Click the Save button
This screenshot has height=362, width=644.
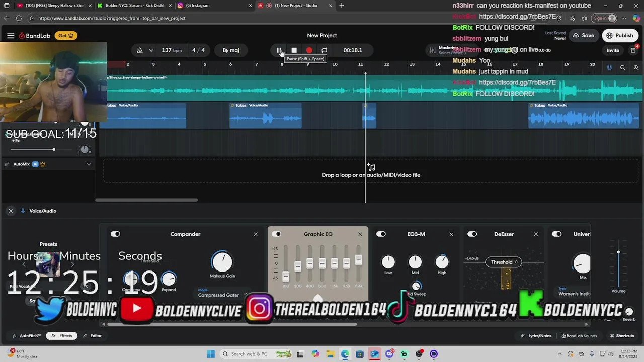(583, 36)
